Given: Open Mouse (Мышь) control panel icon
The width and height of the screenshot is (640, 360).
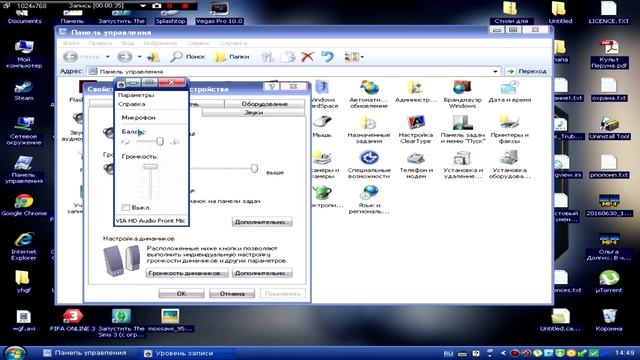Looking at the screenshot, I should pyautogui.click(x=322, y=126).
